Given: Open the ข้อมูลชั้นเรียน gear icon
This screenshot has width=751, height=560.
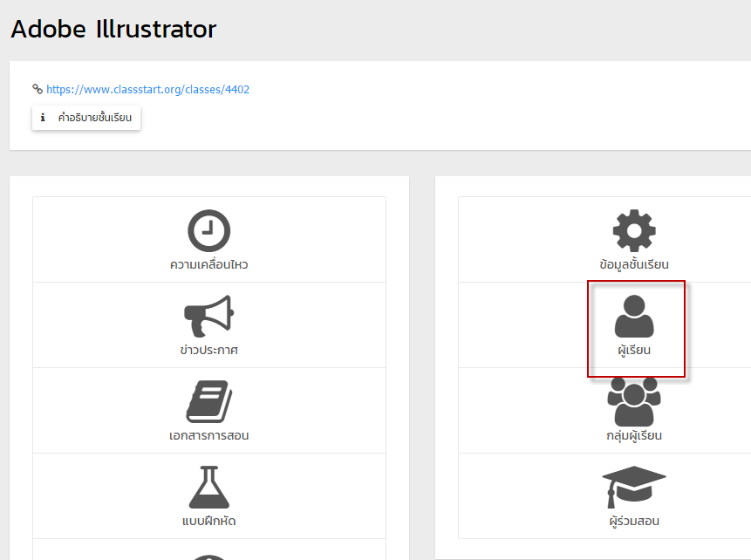Looking at the screenshot, I should click(634, 230).
